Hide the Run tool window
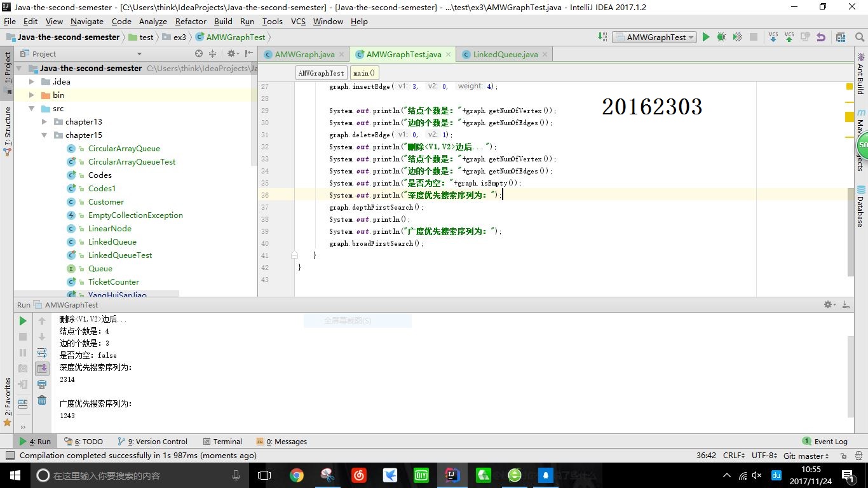Image resolution: width=868 pixels, height=488 pixels. (846, 305)
